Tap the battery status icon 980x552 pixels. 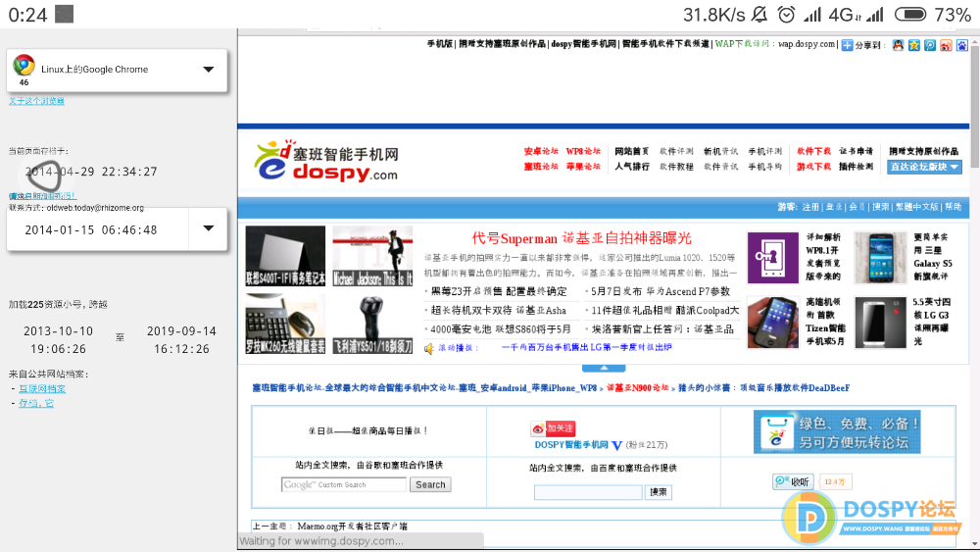tap(910, 14)
